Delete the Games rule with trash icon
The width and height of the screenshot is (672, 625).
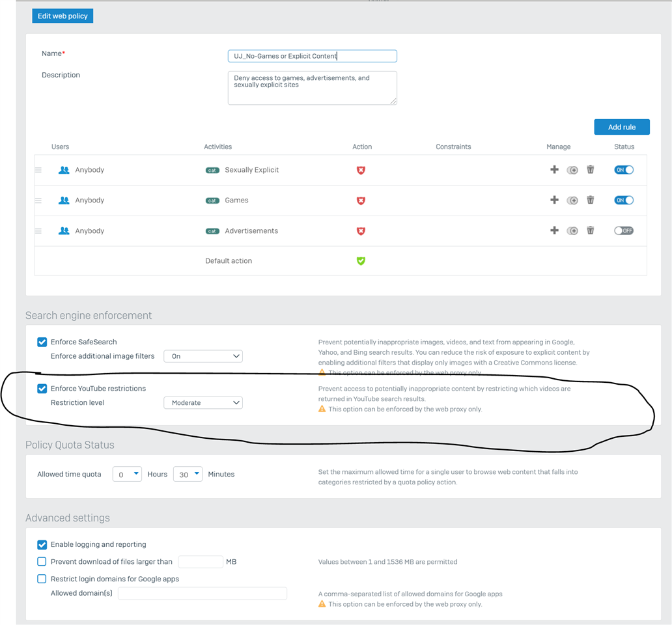pos(590,200)
